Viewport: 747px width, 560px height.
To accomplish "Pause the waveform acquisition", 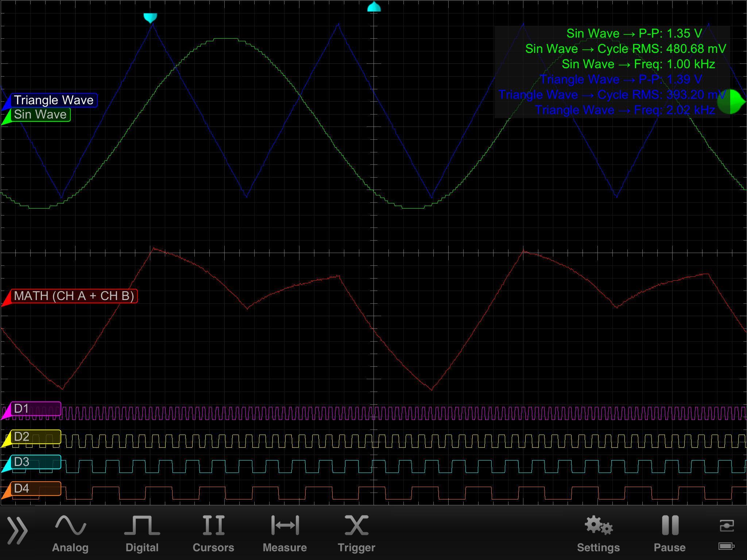I will (x=670, y=534).
